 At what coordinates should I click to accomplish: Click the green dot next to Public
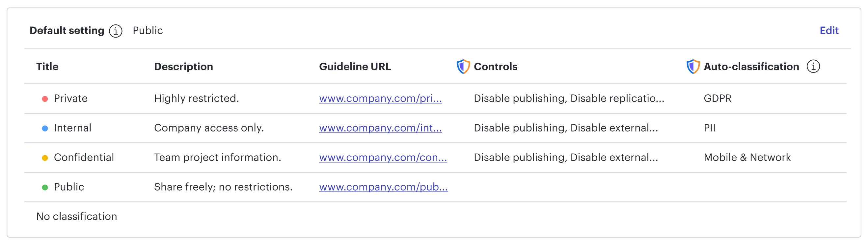[45, 187]
